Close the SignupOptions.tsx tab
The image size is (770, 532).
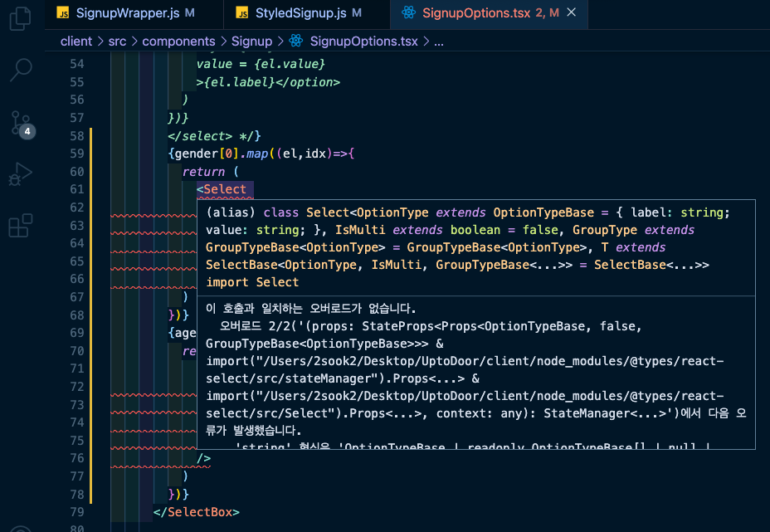[x=571, y=12]
